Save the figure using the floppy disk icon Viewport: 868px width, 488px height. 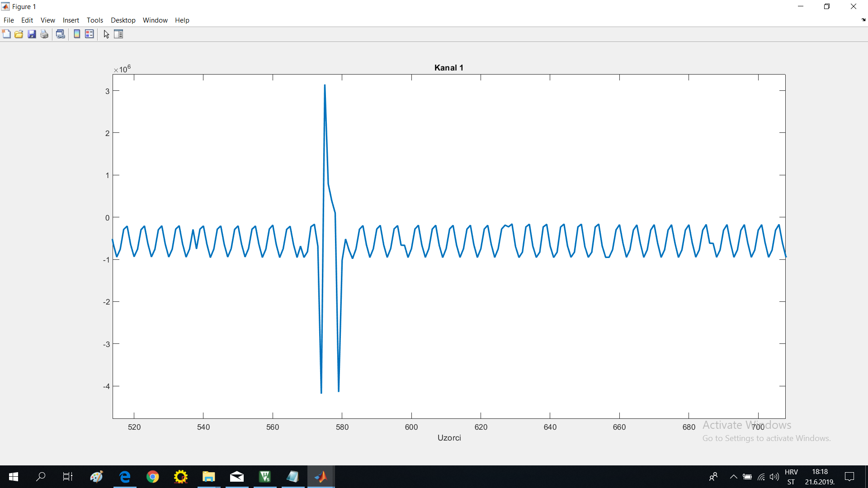[32, 34]
